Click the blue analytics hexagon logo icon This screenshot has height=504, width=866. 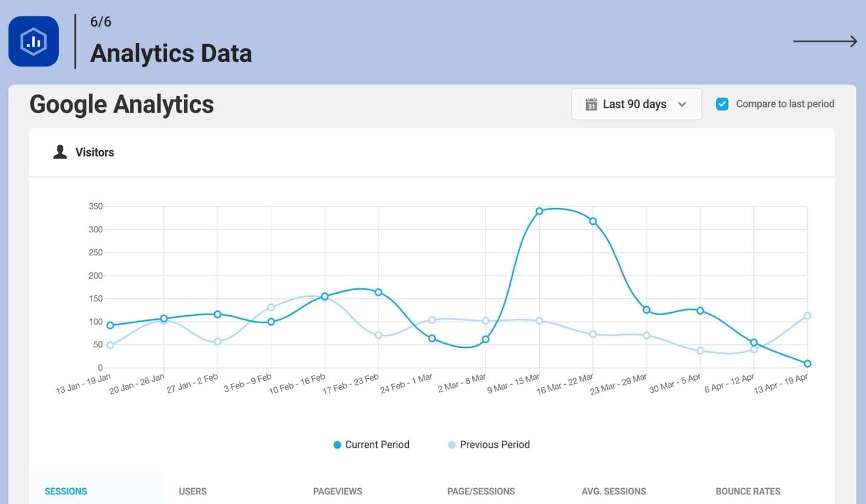(33, 41)
